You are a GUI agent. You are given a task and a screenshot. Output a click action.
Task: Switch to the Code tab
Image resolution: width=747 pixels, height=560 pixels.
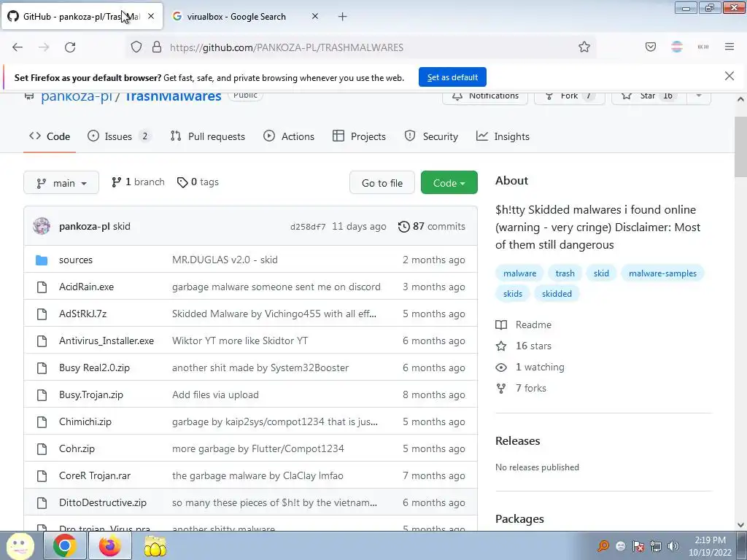(50, 136)
